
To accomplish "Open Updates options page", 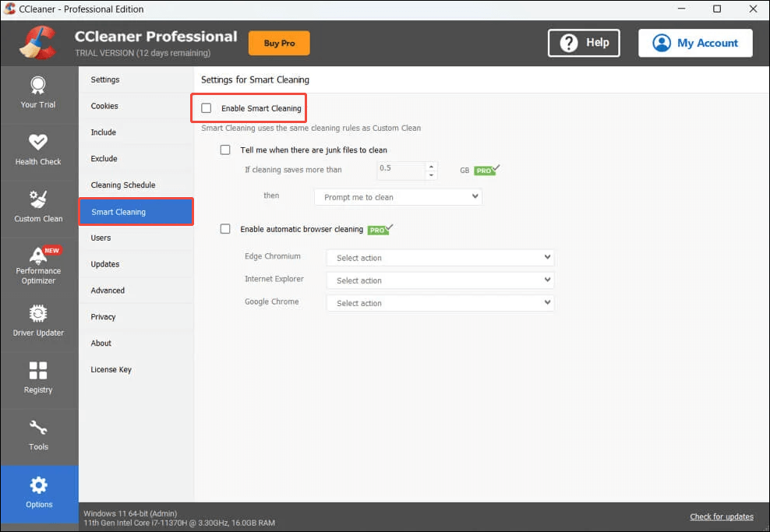I will [x=136, y=264].
